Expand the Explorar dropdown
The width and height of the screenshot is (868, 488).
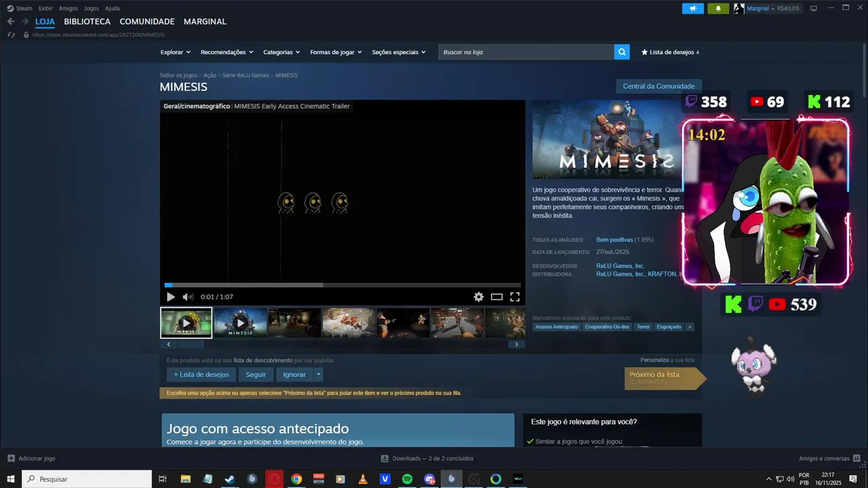[x=176, y=52]
